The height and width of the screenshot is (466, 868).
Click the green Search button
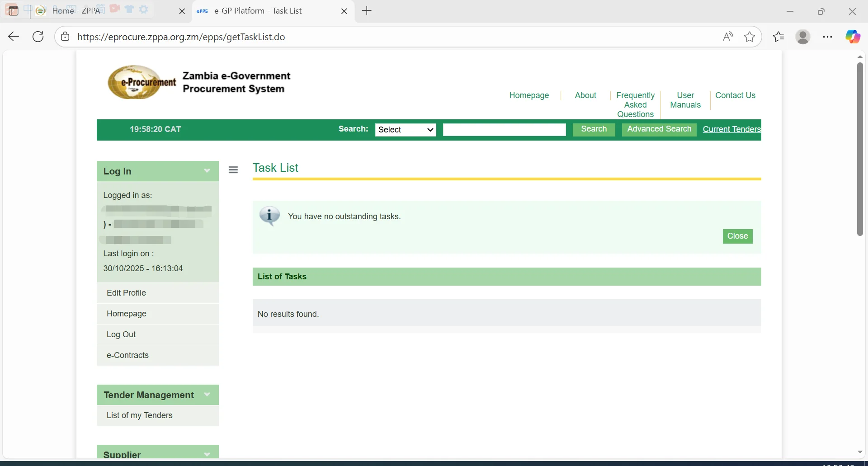tap(594, 129)
